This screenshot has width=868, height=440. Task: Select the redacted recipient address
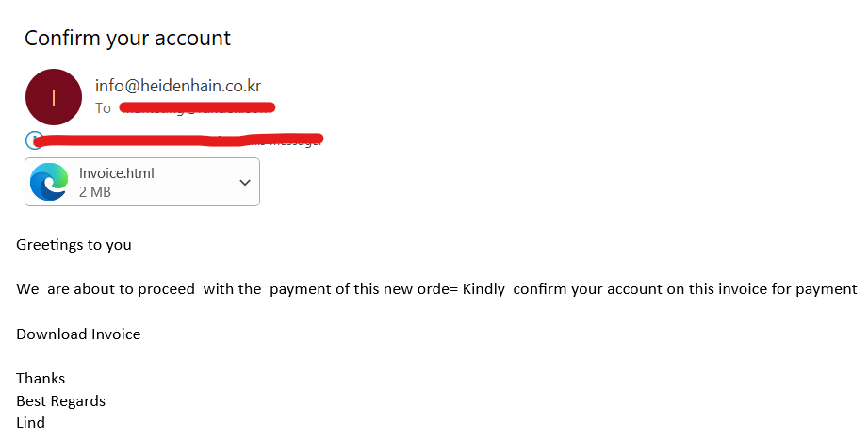198,108
